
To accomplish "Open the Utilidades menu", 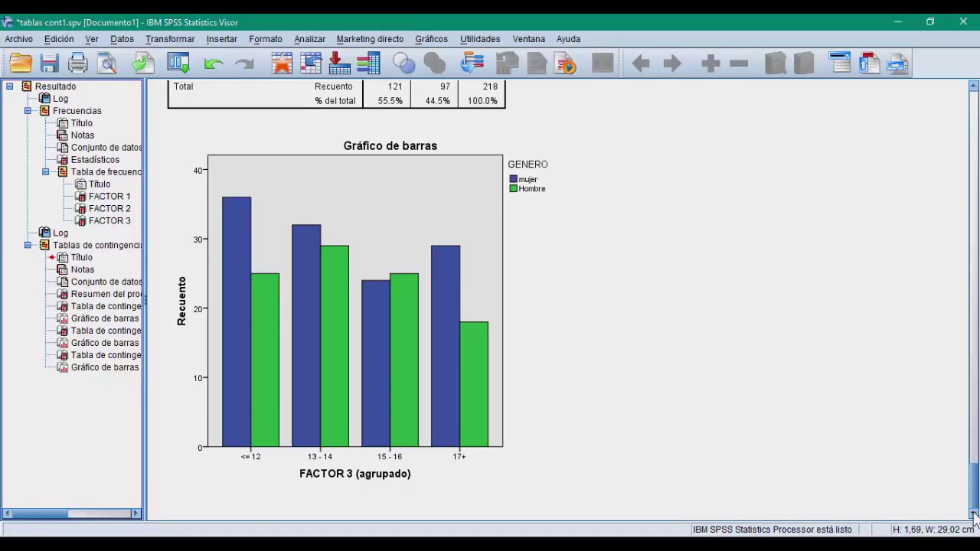I will 480,39.
